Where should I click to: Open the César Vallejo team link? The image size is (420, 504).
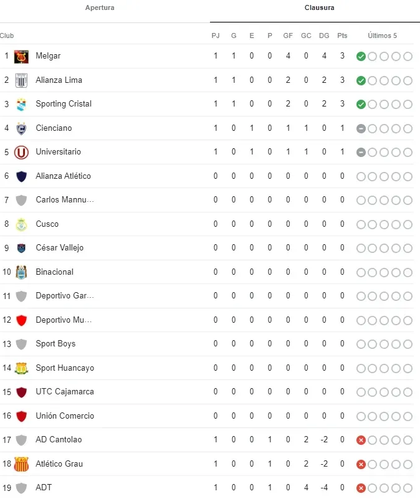[59, 248]
